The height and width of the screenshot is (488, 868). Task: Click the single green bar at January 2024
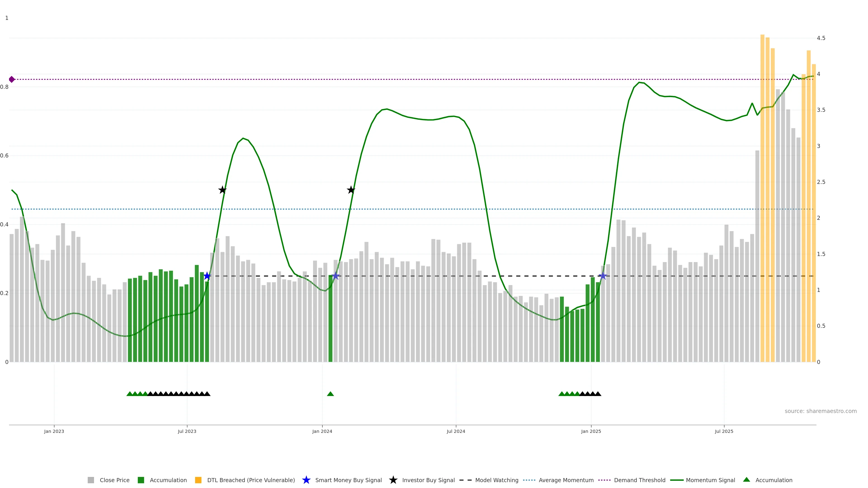(x=330, y=318)
